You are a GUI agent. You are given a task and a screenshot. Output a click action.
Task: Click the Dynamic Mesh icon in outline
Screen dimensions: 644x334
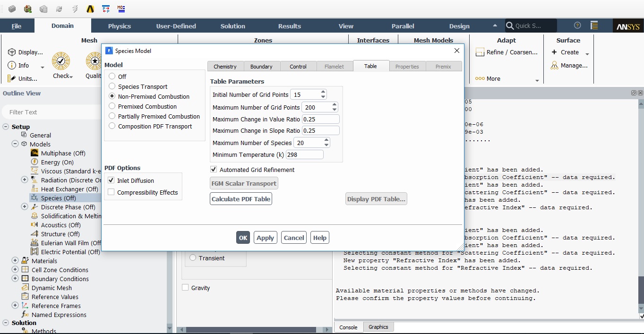25,288
